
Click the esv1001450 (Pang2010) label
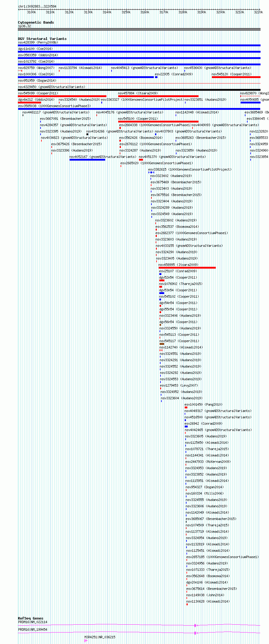pyautogui.click(x=203, y=405)
